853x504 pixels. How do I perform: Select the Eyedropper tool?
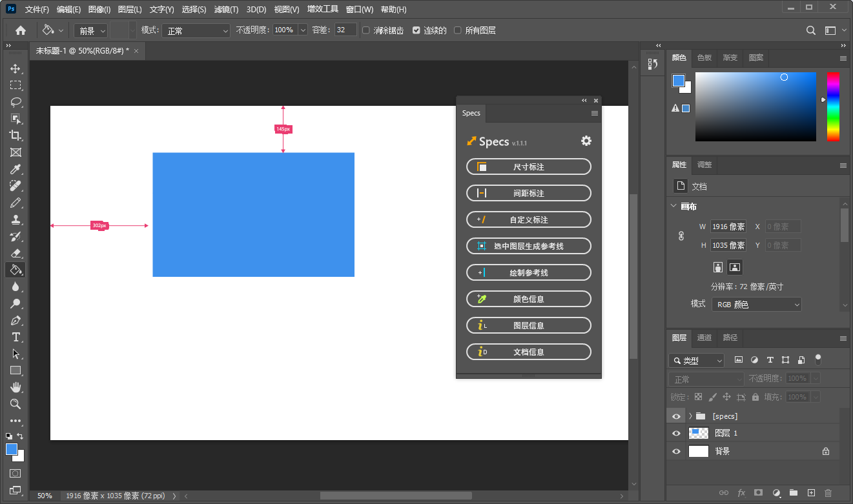(15, 169)
